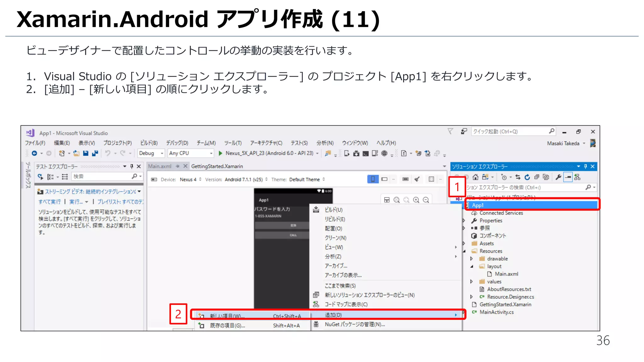The width and height of the screenshot is (644, 362).
Task: Toggle the action bar display icon
Action: tap(405, 179)
